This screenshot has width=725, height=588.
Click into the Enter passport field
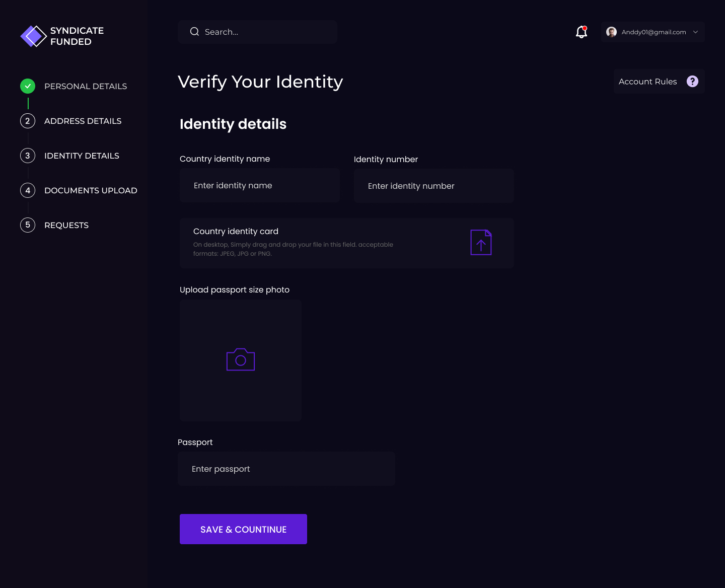(286, 469)
